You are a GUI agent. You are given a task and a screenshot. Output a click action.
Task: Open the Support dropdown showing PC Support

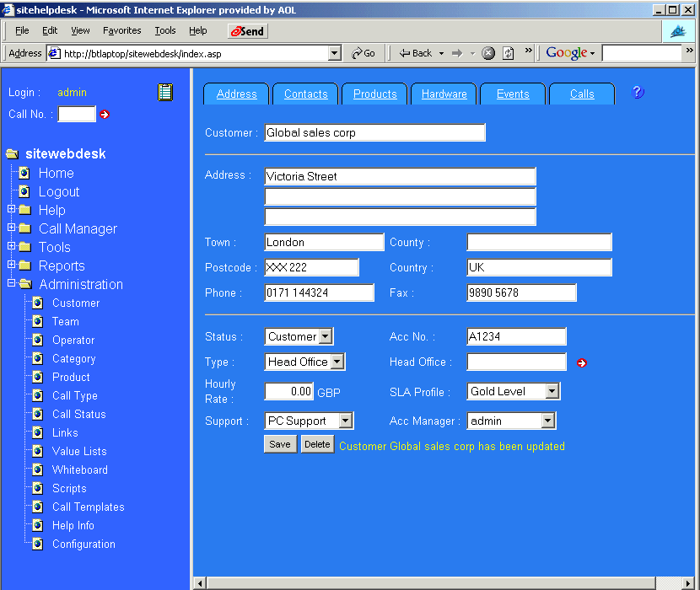pyautogui.click(x=346, y=421)
